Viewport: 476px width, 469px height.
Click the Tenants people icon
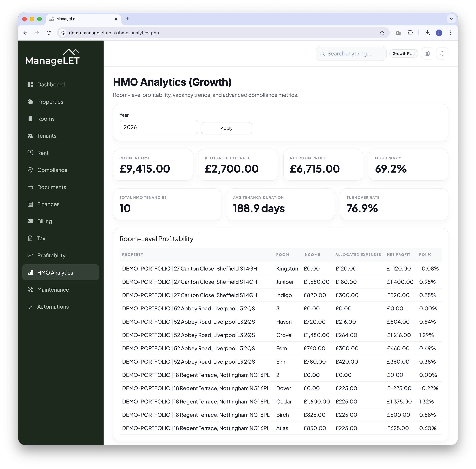click(30, 136)
